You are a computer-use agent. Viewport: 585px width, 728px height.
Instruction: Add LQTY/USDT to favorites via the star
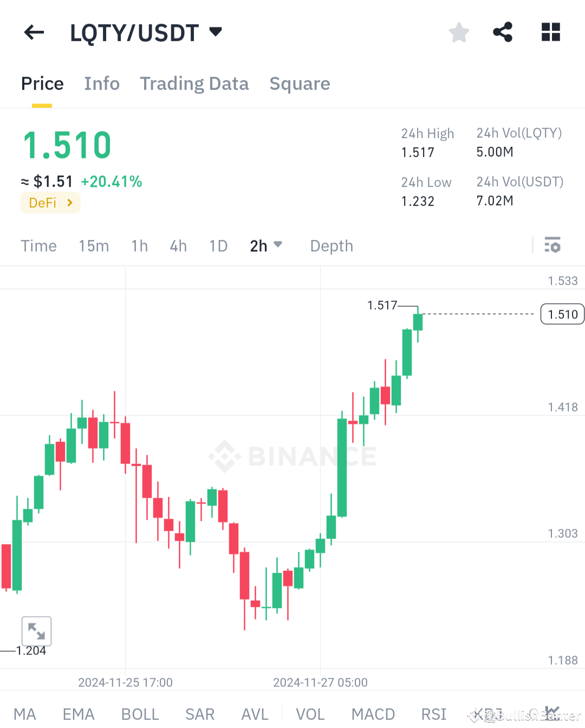click(x=459, y=33)
